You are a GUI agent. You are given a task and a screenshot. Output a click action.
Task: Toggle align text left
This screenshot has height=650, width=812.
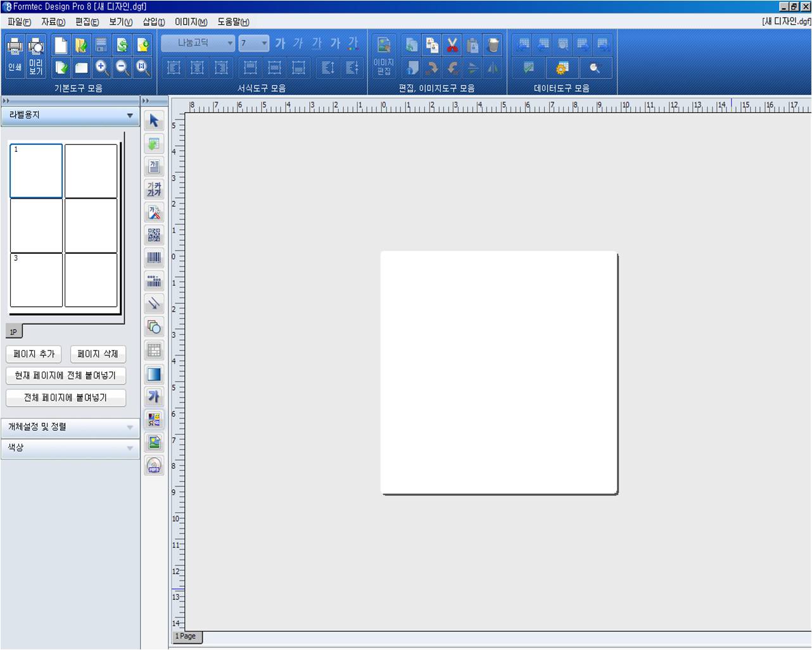(174, 67)
